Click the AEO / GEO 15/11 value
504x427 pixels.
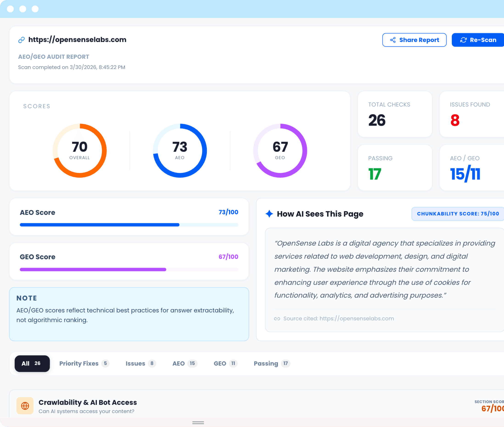[x=465, y=174]
